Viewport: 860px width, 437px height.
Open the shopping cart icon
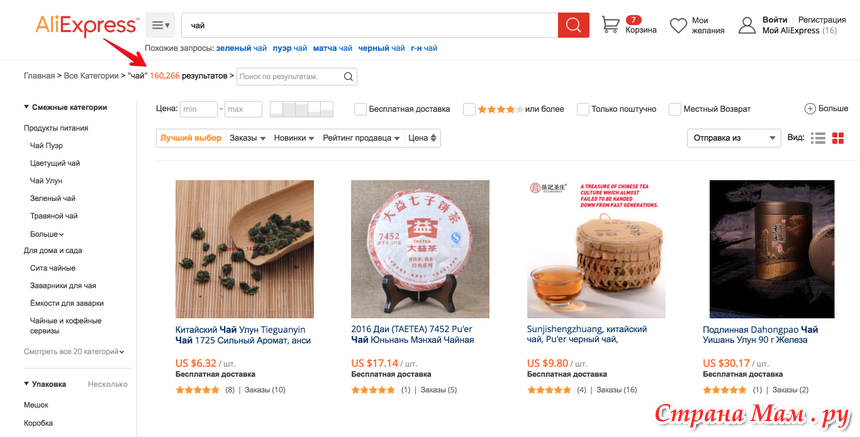tap(610, 25)
